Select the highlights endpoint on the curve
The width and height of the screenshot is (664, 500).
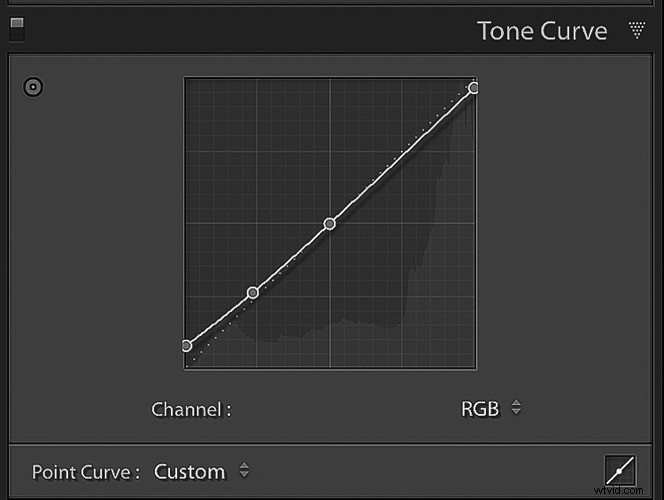tap(474, 88)
